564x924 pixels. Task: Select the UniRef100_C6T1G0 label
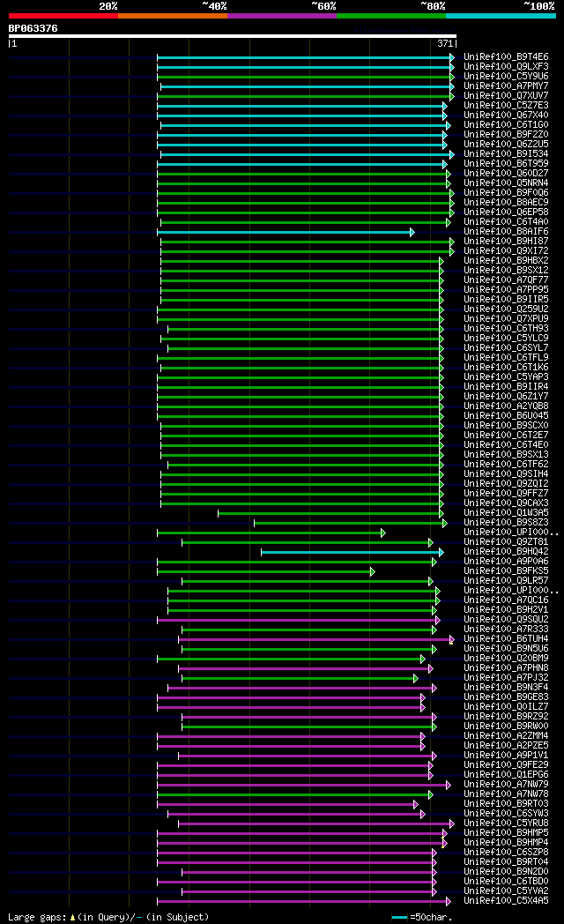click(506, 125)
